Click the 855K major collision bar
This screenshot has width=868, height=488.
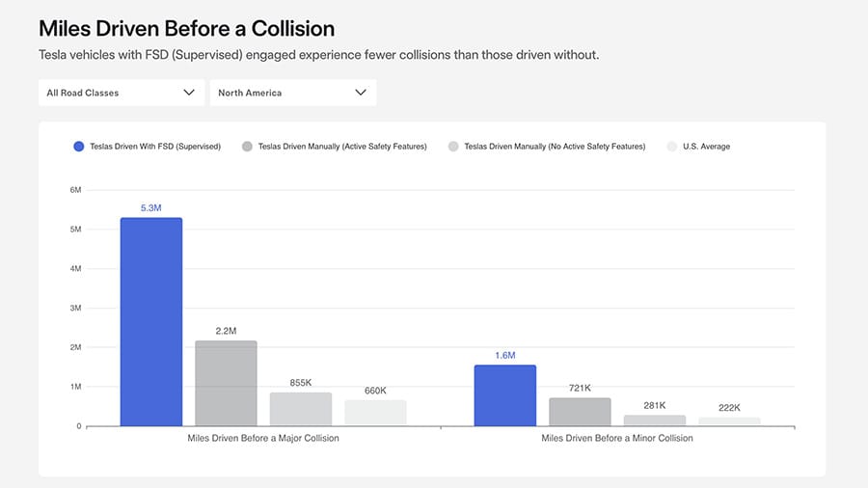(x=301, y=409)
